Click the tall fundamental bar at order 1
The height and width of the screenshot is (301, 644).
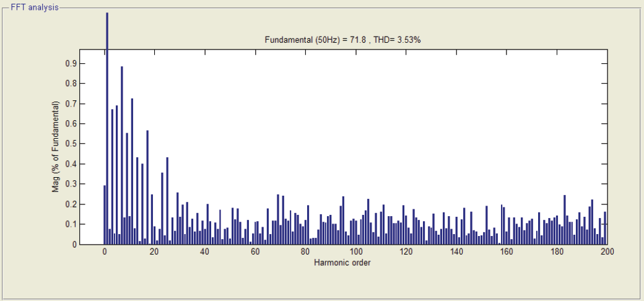coord(107,128)
